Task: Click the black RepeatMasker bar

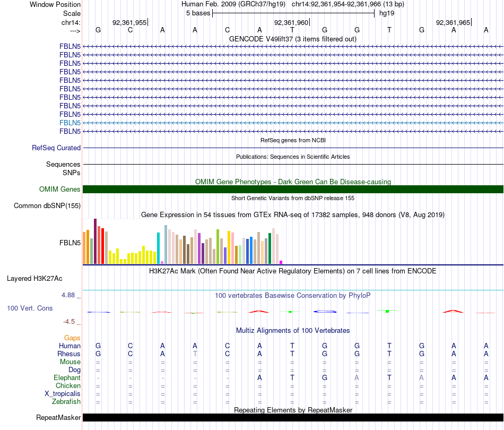Action: pyautogui.click(x=293, y=417)
